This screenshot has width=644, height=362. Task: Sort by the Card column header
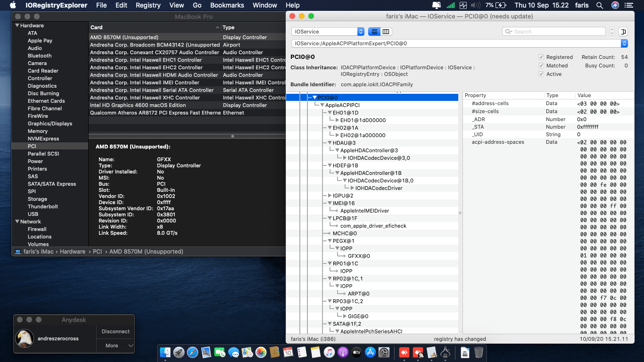[155, 27]
